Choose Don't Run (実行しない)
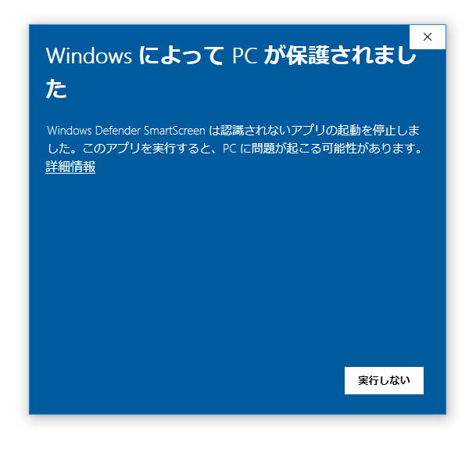Screen dimensions: 476x471 384,380
